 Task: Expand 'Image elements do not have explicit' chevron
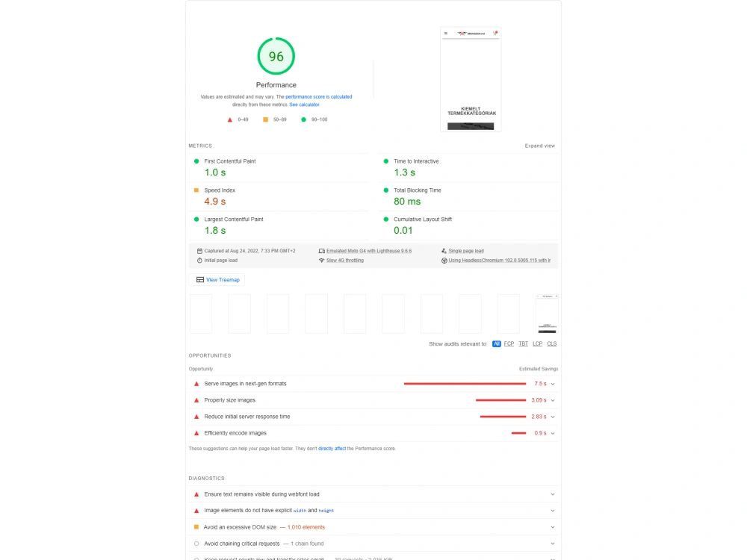[553, 511]
